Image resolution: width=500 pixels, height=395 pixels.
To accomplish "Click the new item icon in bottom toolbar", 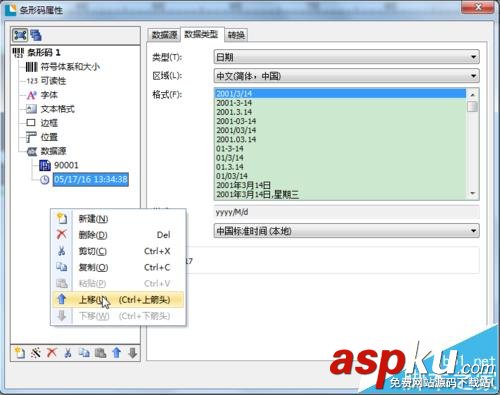I will [19, 352].
